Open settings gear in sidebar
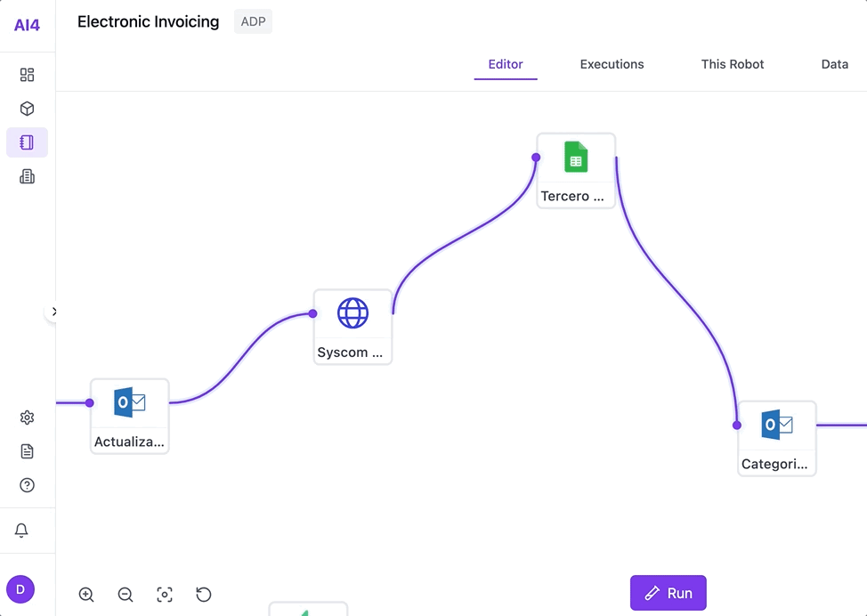This screenshot has height=616, width=867. (27, 417)
